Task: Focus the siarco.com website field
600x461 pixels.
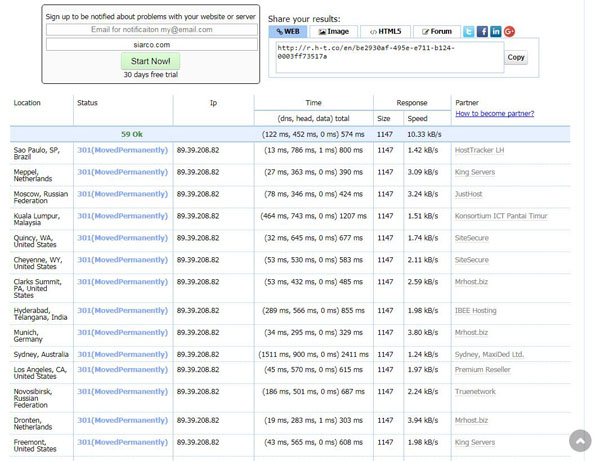Action: tap(152, 44)
